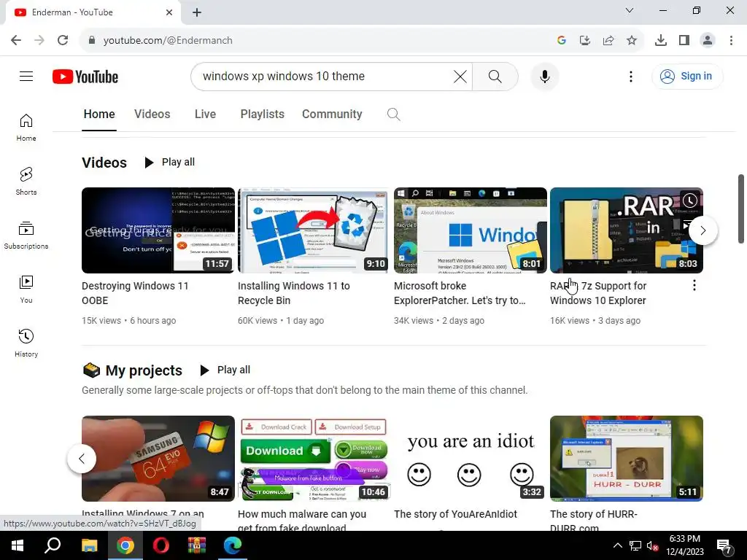
Task: Open the You section in sidebar
Action: [x=26, y=289]
